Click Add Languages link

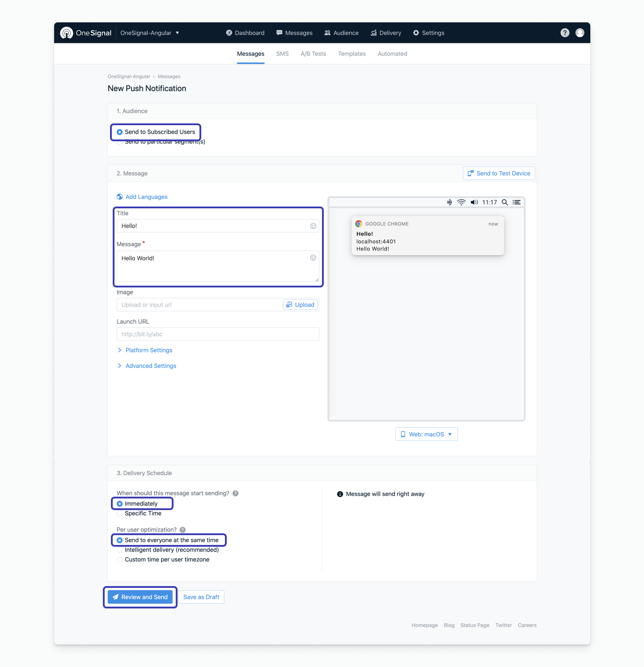pos(146,197)
